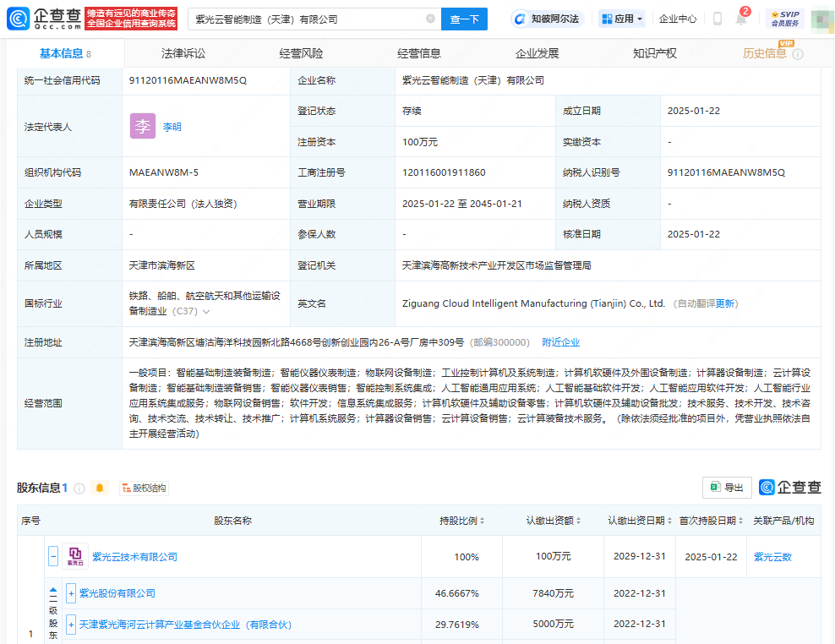
Task: Click the info icon beside 历史信息
Action: tap(798, 54)
